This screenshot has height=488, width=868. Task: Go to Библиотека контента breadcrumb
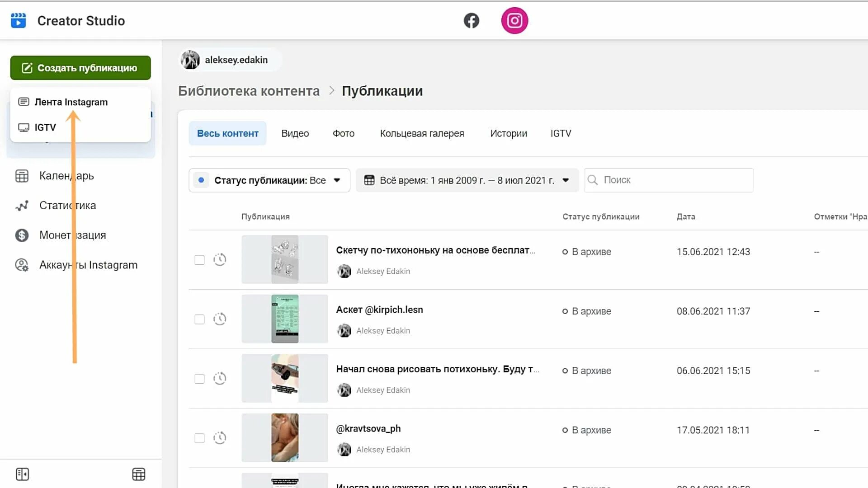click(249, 91)
